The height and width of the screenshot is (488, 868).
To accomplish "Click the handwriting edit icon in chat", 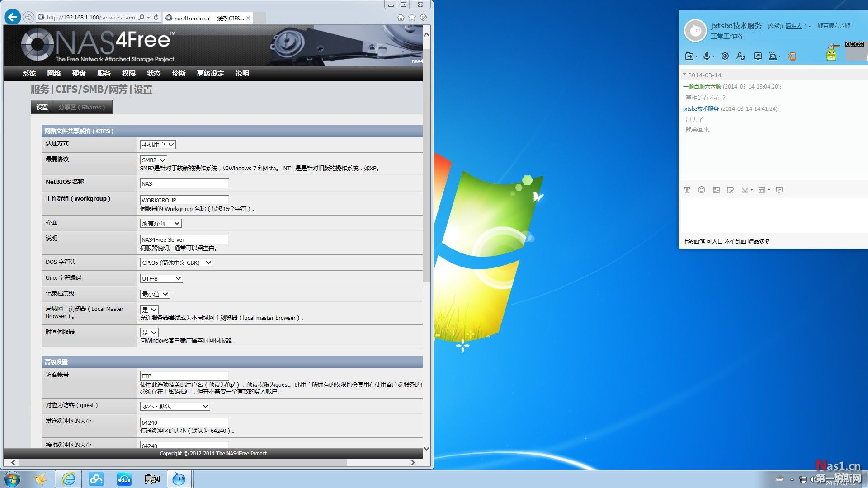I will coord(731,190).
